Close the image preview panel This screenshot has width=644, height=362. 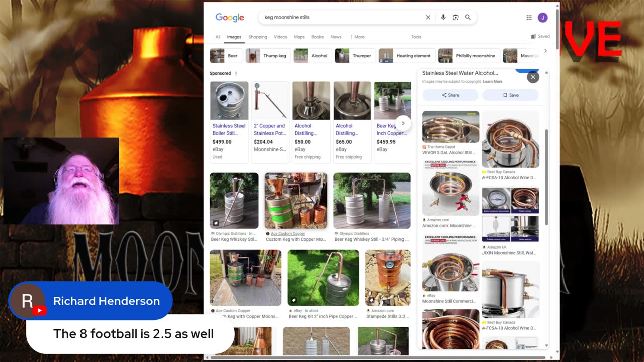tap(533, 77)
